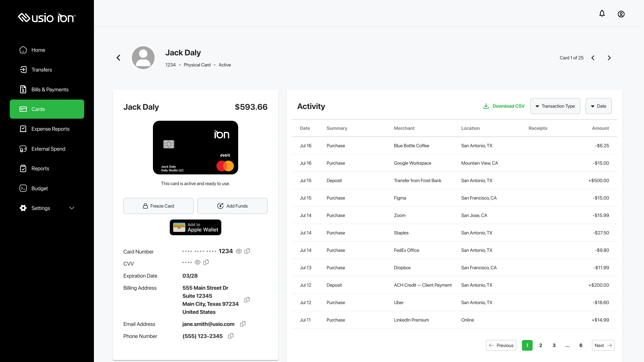
Task: Show next card in Card 1 of 25
Action: 609,58
